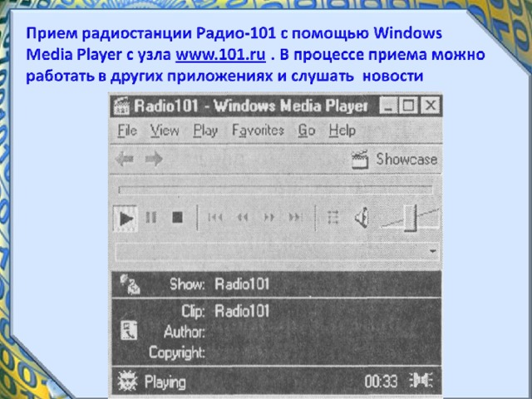Screen dimensions: 532x399
Task: Click the preview icon beside the speaker
Action: coord(333,218)
